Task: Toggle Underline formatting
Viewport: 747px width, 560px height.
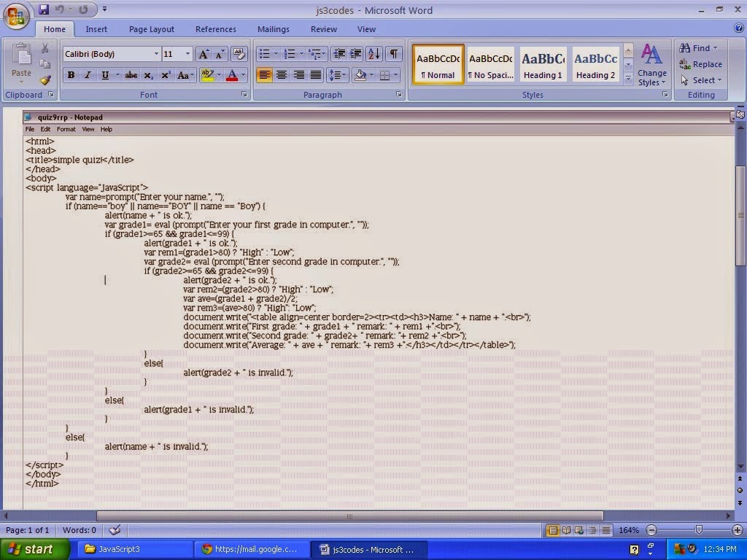Action: (x=105, y=75)
